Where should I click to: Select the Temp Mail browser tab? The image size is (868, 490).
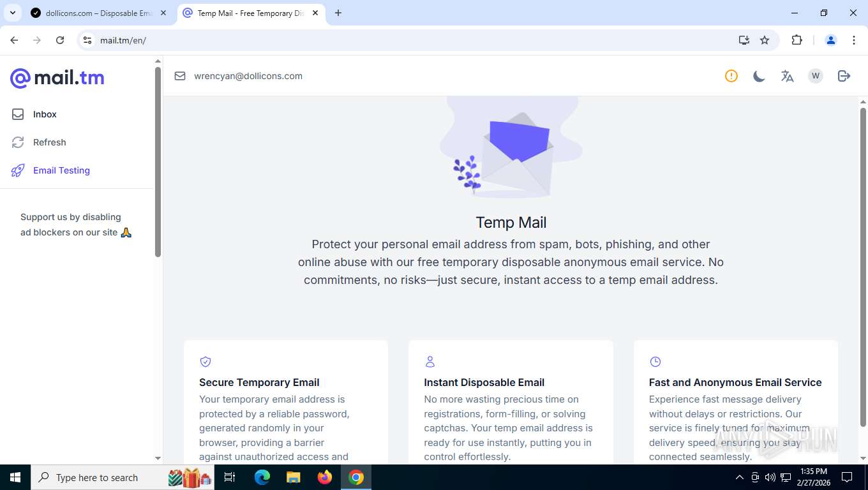click(250, 13)
